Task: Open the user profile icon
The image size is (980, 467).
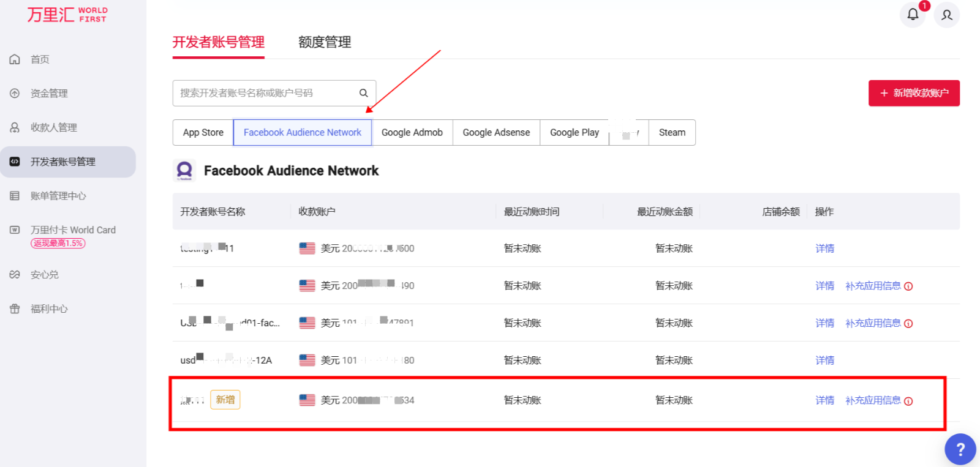Action: pos(946,15)
